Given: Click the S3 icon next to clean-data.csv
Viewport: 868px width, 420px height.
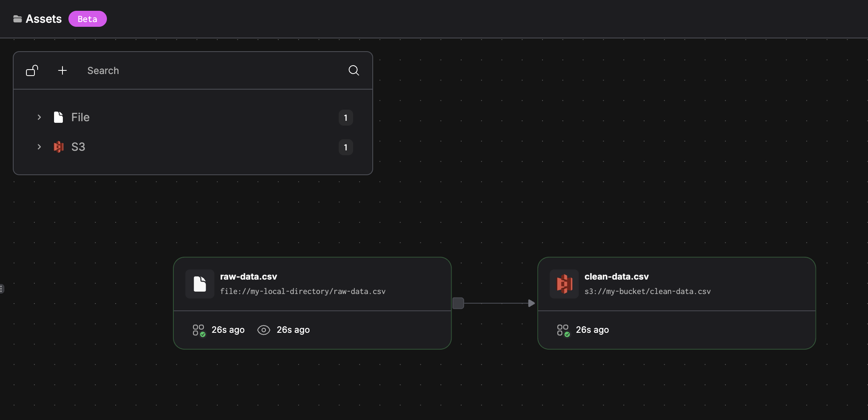Looking at the screenshot, I should pyautogui.click(x=564, y=284).
